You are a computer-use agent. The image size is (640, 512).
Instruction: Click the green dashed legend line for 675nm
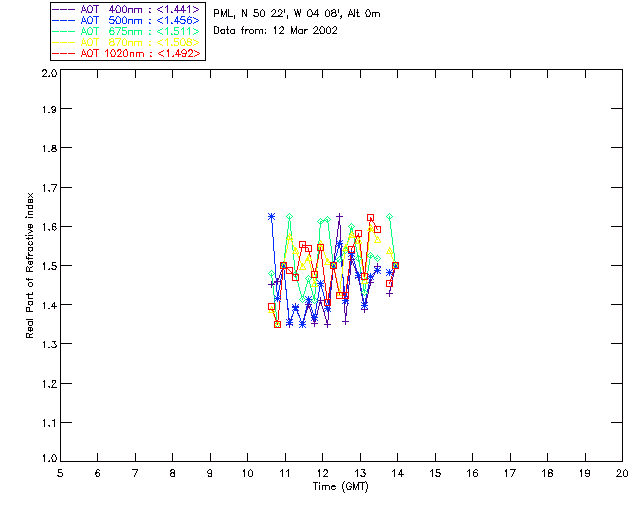pos(63,31)
